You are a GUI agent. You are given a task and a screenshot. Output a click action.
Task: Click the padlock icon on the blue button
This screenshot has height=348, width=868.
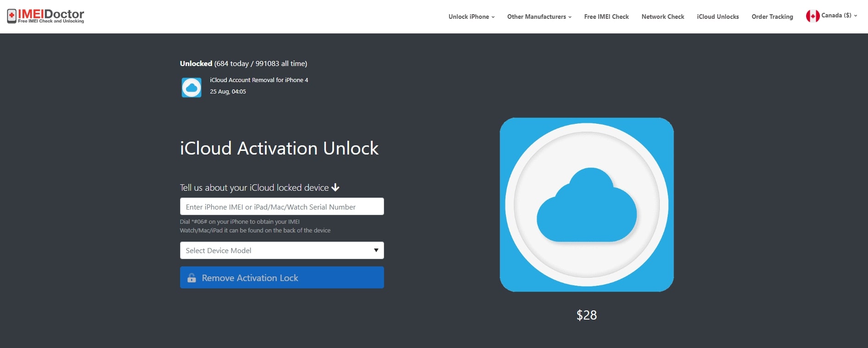(192, 278)
